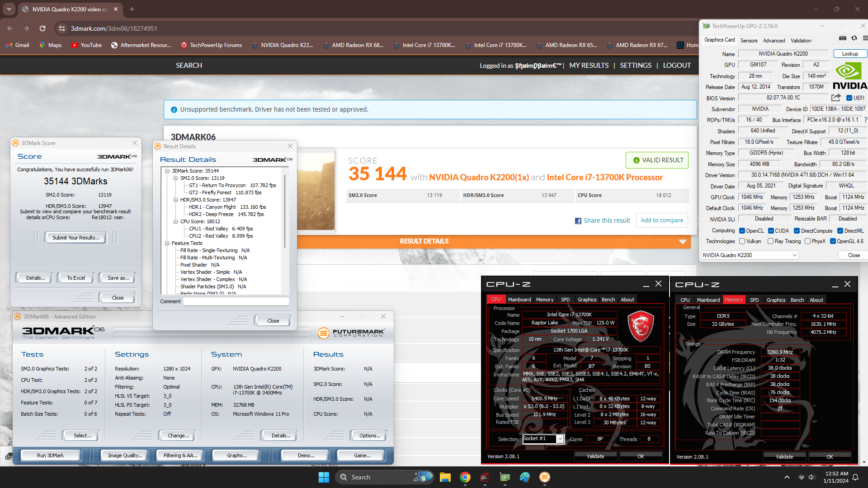
Task: Click the Run 3DMark button
Action: pos(50,455)
